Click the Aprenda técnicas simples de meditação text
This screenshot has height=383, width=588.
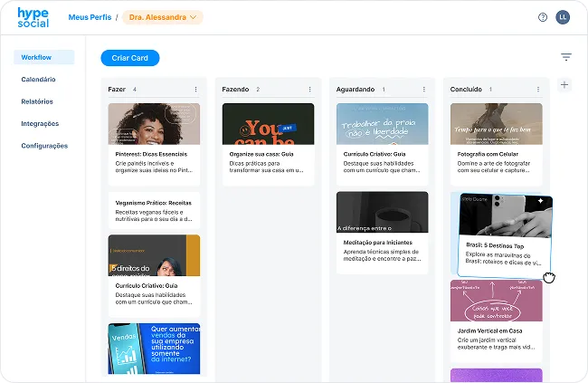point(382,255)
